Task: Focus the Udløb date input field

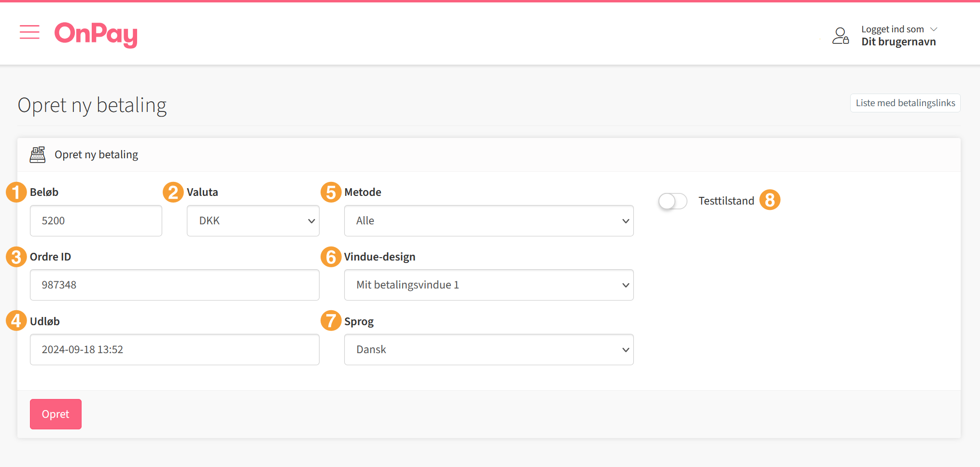Action: tap(175, 350)
